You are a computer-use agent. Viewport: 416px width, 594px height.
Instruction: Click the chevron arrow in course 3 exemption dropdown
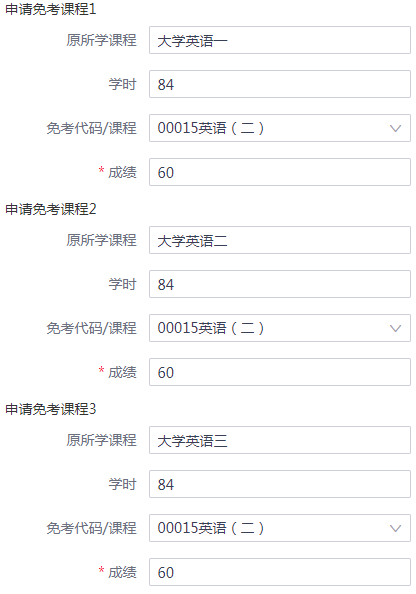click(395, 528)
